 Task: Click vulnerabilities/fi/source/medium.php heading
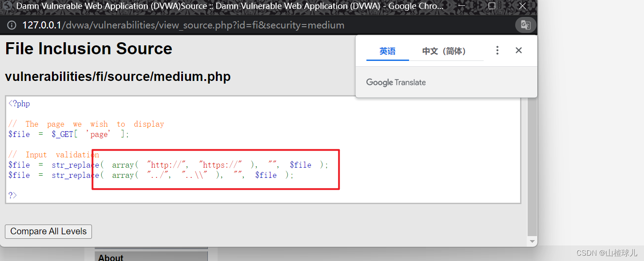118,76
